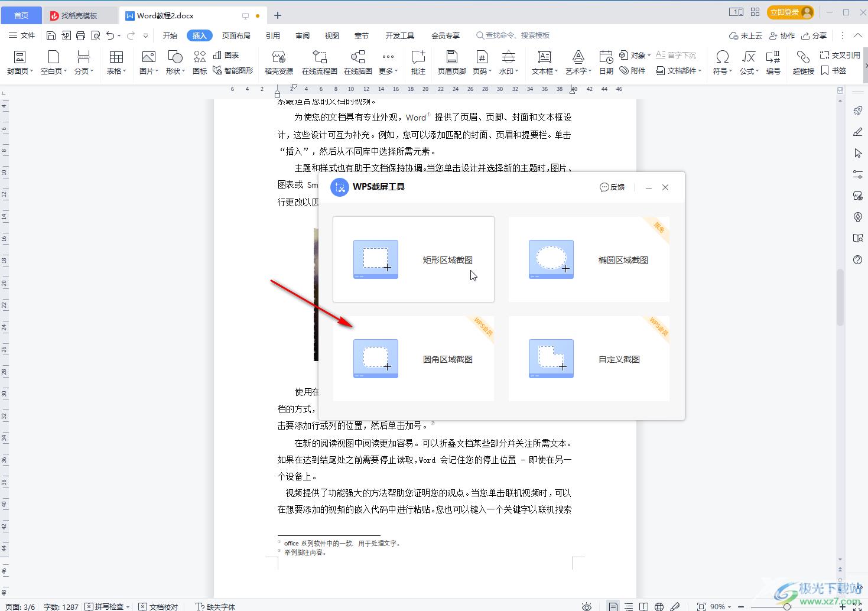Screen dimensions: 868x611
Task: Switch to outline view in status bar
Action: tap(629, 606)
